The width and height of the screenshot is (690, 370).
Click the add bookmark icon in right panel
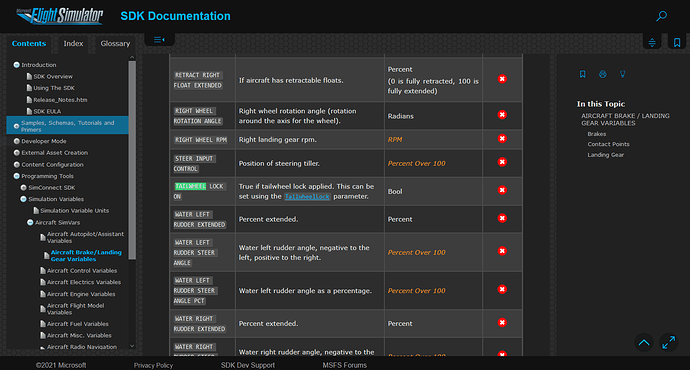tap(582, 74)
